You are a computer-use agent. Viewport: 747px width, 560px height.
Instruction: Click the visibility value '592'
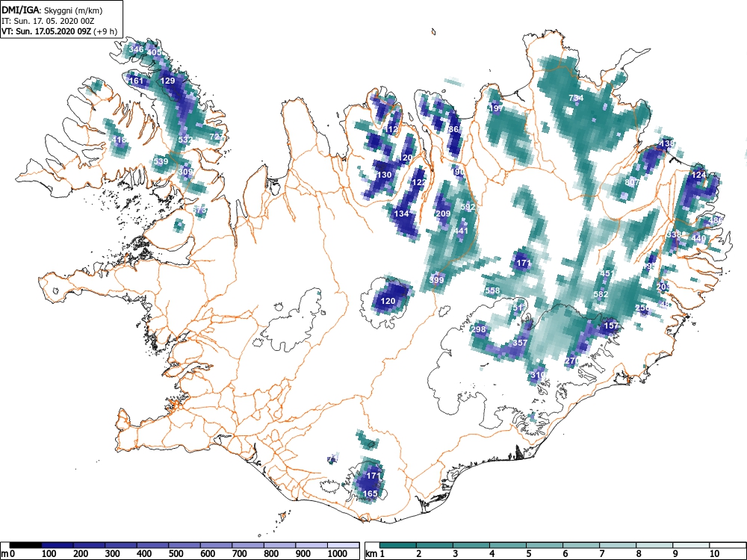[468, 207]
